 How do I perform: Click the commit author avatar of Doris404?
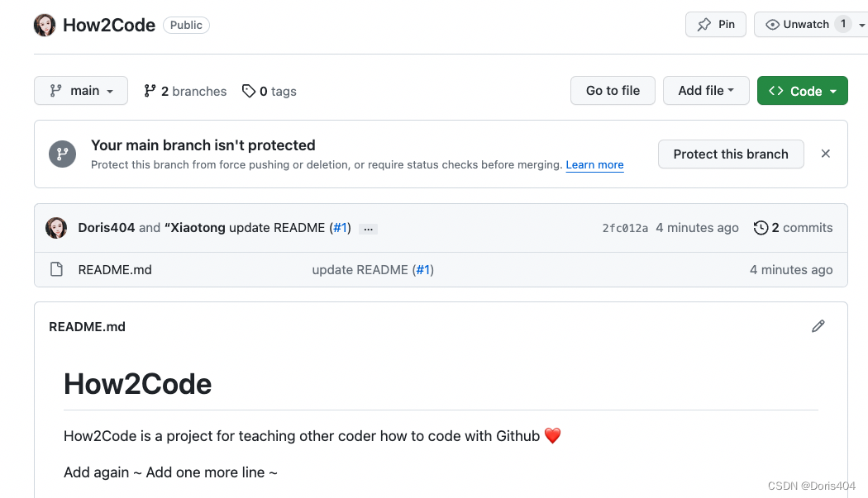click(56, 228)
